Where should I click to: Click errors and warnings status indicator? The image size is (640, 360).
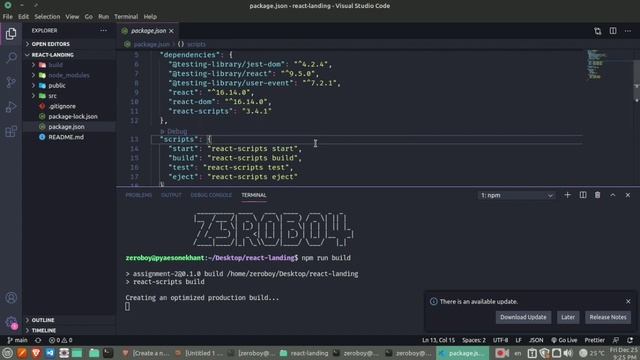pos(60,340)
